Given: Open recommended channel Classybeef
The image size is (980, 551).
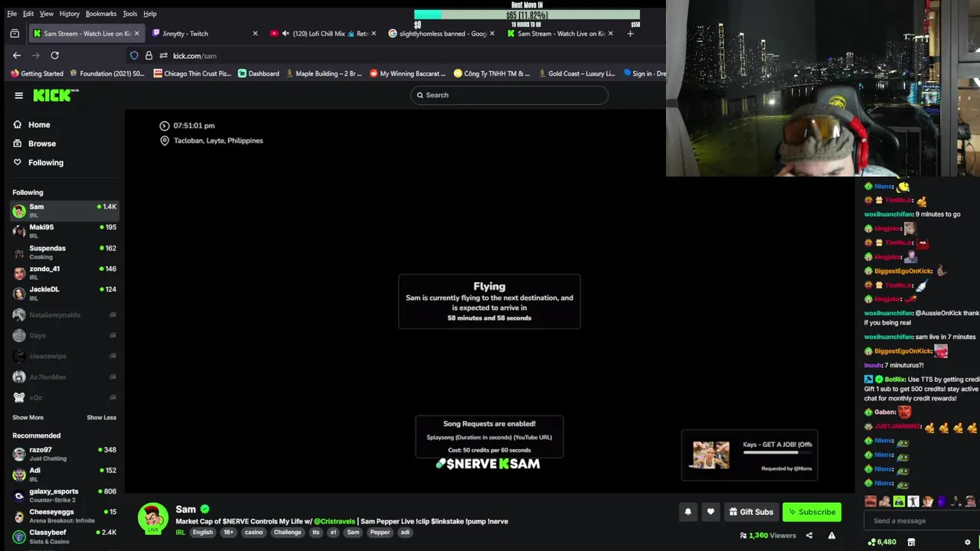Looking at the screenshot, I should (64, 536).
